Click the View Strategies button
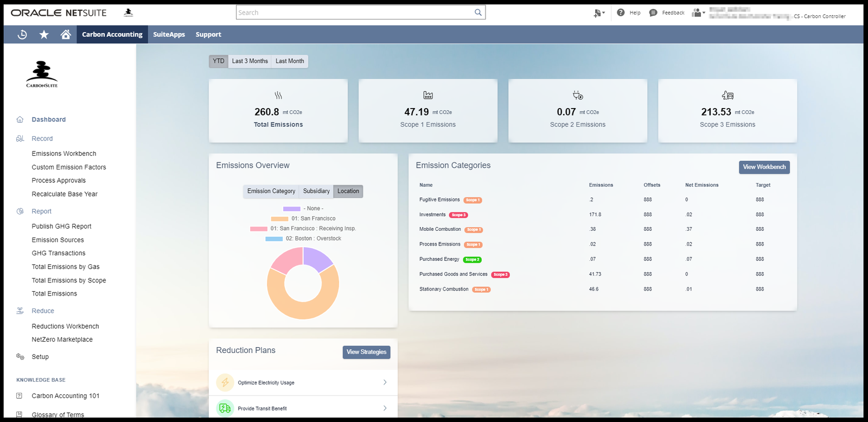The image size is (868, 422). pos(367,352)
